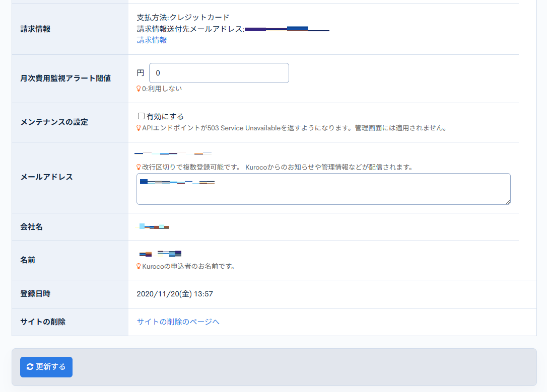This screenshot has height=392, width=547.
Task: Click the 円 currency label next to the threshold input
Action: (140, 72)
